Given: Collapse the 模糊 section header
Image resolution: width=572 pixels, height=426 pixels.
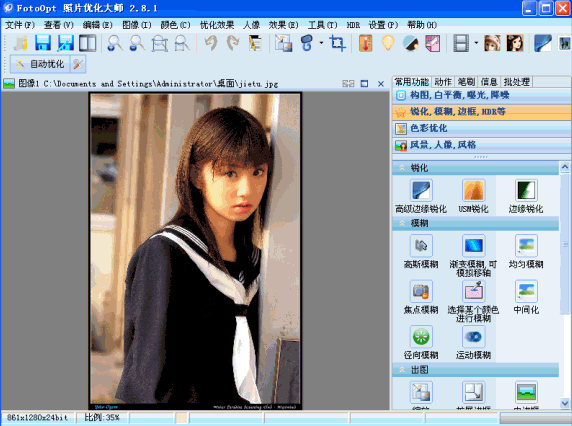Looking at the screenshot, I should pos(476,223).
